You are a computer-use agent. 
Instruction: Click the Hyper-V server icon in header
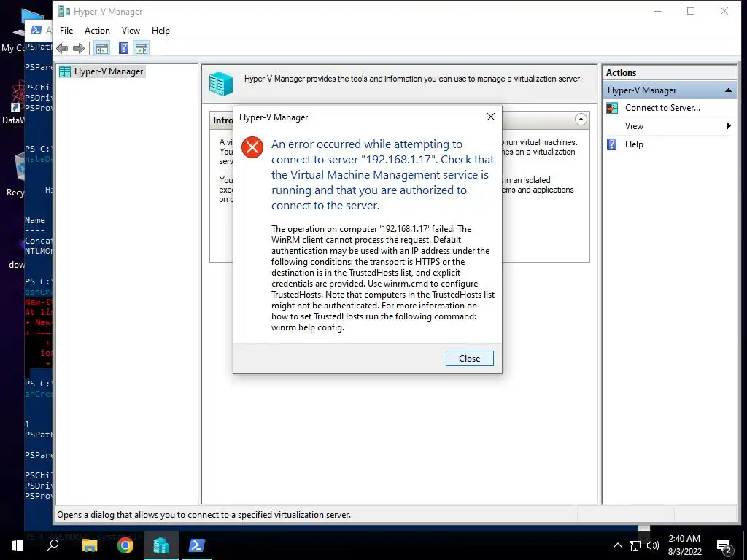coord(221,84)
